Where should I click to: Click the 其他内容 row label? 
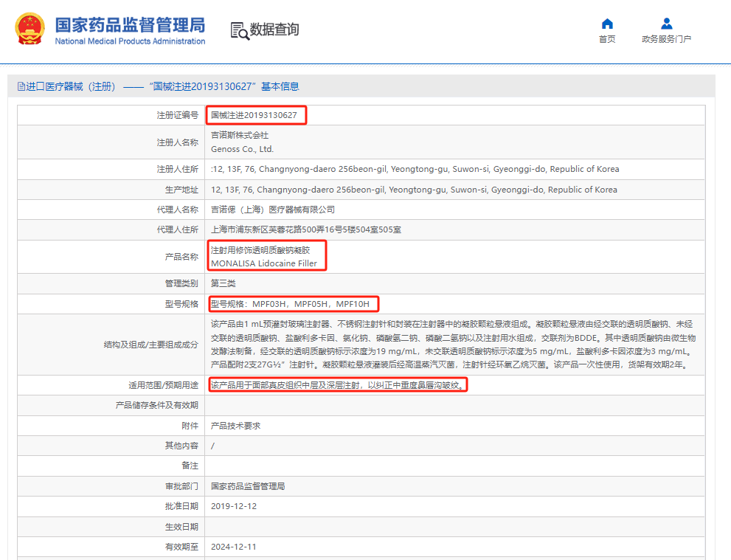click(x=181, y=446)
